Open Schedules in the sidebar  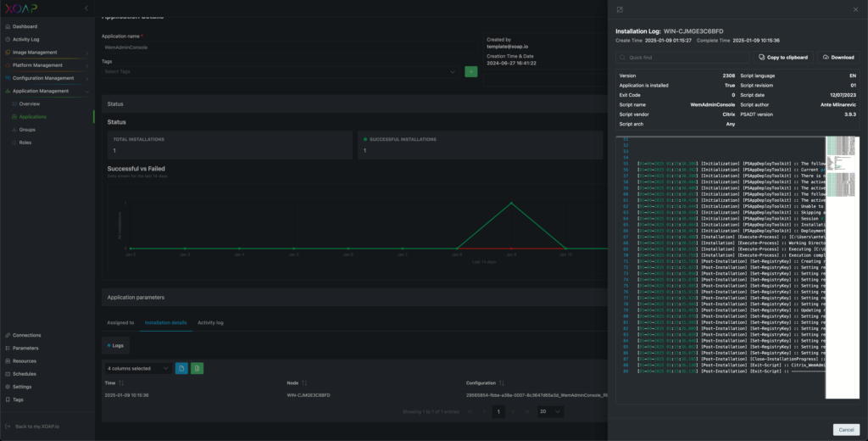click(25, 374)
